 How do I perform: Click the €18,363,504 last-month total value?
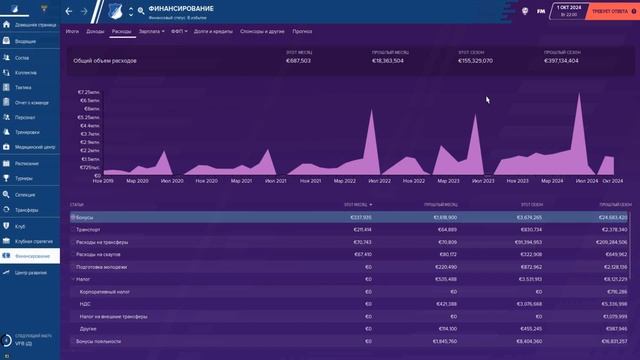coord(387,61)
